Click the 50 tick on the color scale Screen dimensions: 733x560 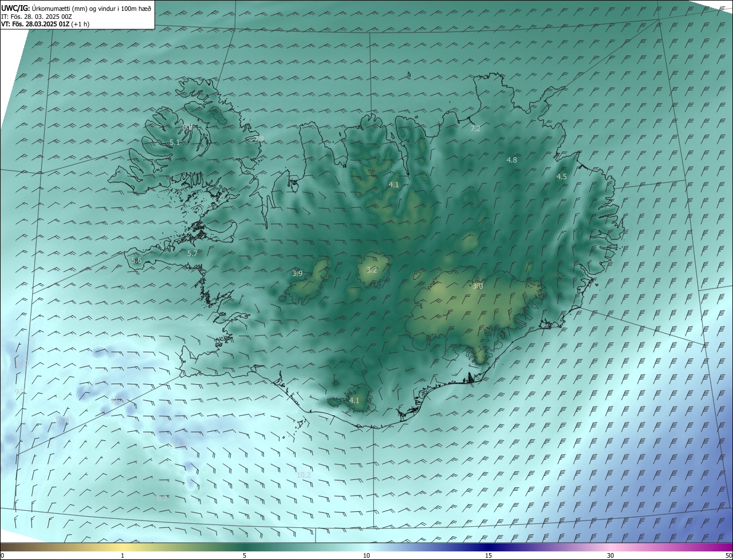729,555
